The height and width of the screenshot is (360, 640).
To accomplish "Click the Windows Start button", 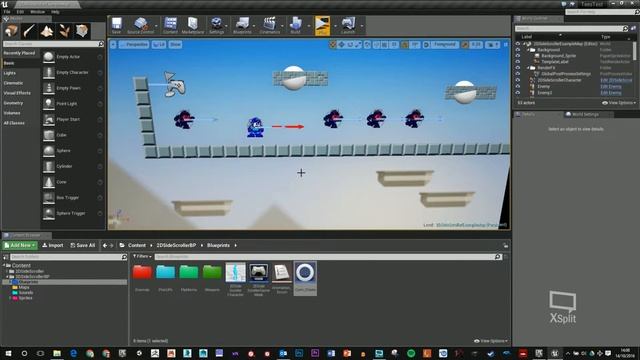I will (x=8, y=353).
